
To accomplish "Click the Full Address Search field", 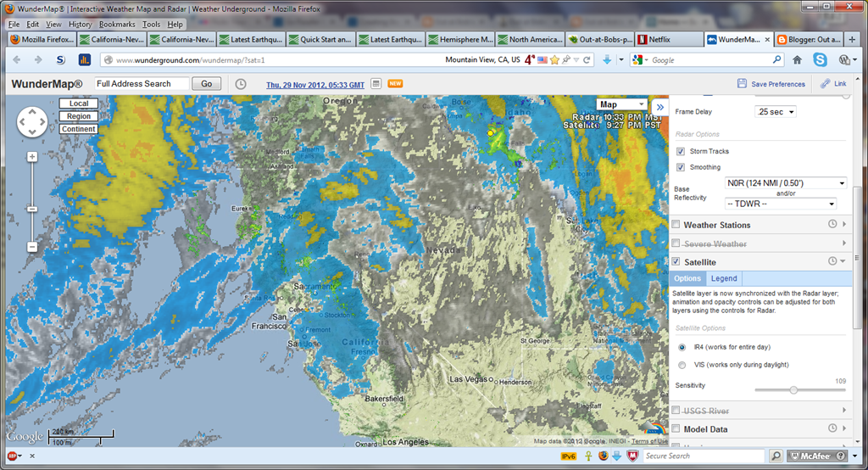I will coord(142,84).
